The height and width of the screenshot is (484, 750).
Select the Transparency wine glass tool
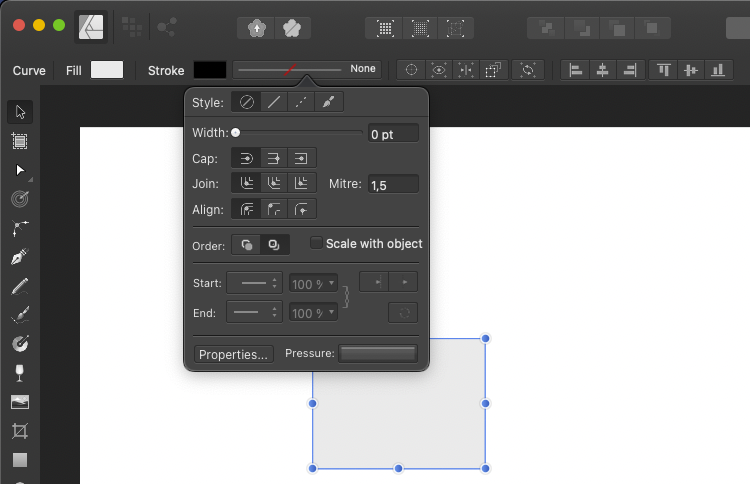tap(20, 373)
